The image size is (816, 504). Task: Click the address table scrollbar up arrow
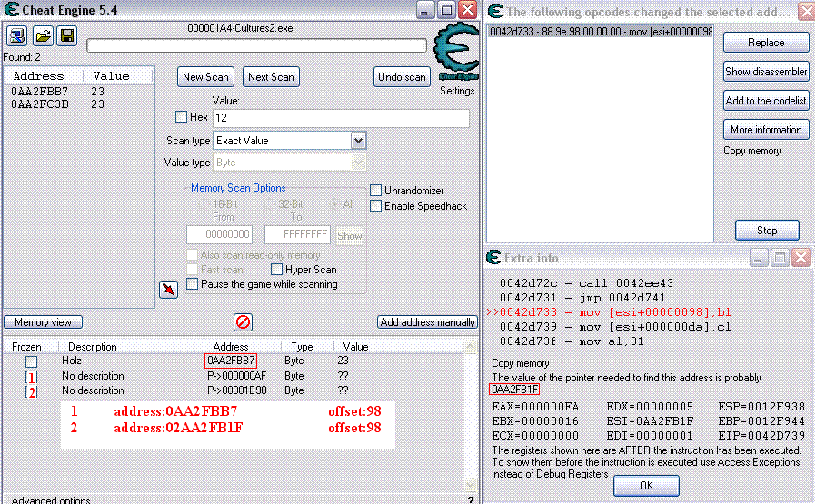pyautogui.click(x=471, y=347)
